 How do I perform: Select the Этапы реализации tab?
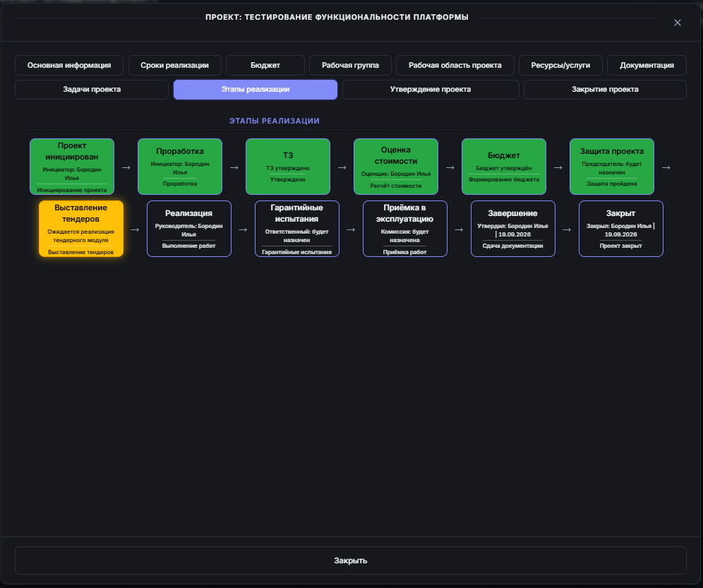[x=256, y=89]
